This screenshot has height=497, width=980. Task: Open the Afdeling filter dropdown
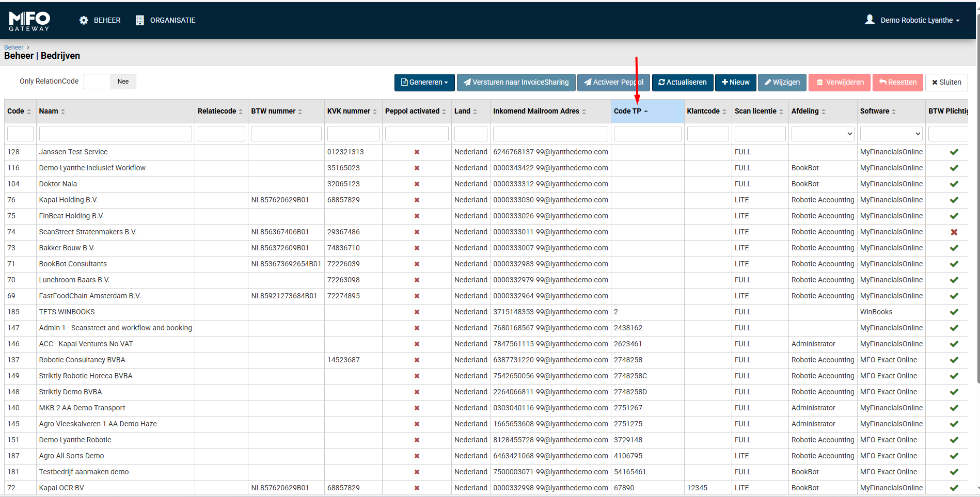pos(823,134)
